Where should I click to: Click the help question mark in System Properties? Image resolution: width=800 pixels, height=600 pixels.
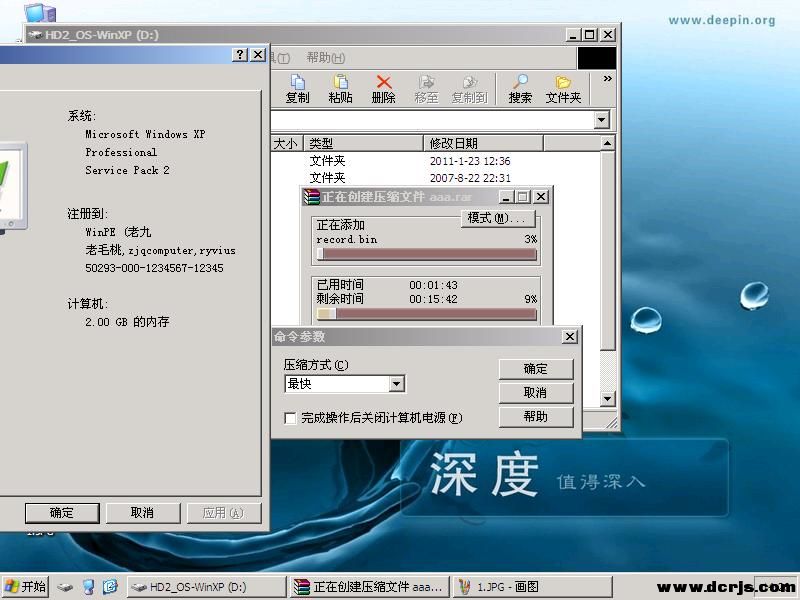coord(240,55)
